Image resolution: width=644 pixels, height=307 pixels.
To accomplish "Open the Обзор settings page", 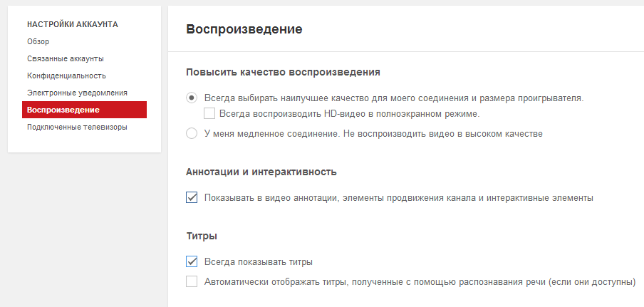I will pos(38,41).
